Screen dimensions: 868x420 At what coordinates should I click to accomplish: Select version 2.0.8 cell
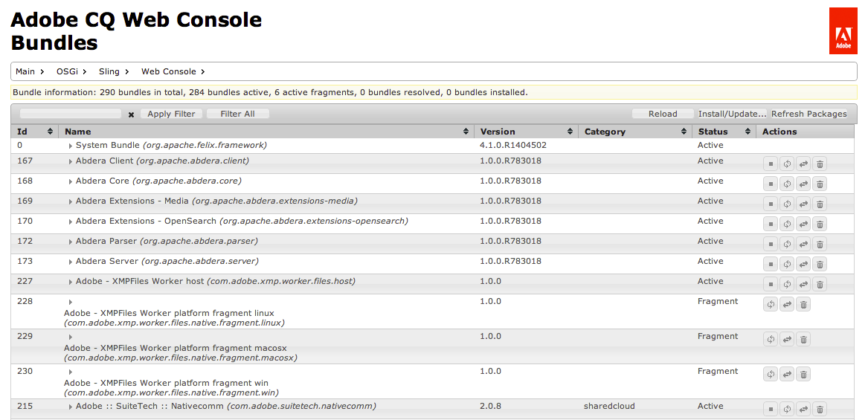(x=490, y=406)
